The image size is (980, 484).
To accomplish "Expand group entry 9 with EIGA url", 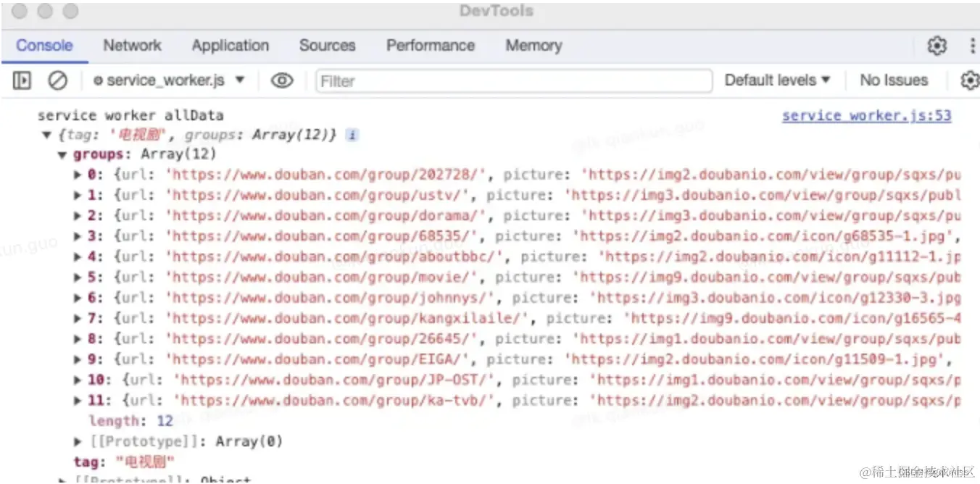I will coord(78,359).
